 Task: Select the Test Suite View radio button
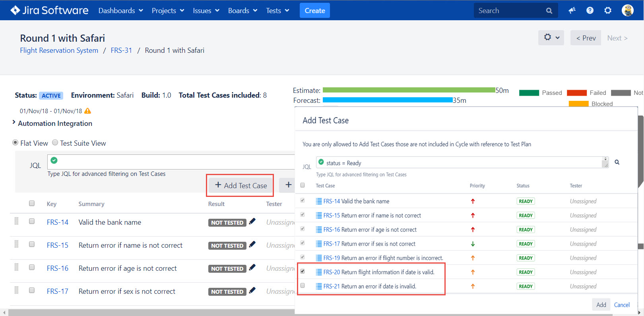point(55,143)
